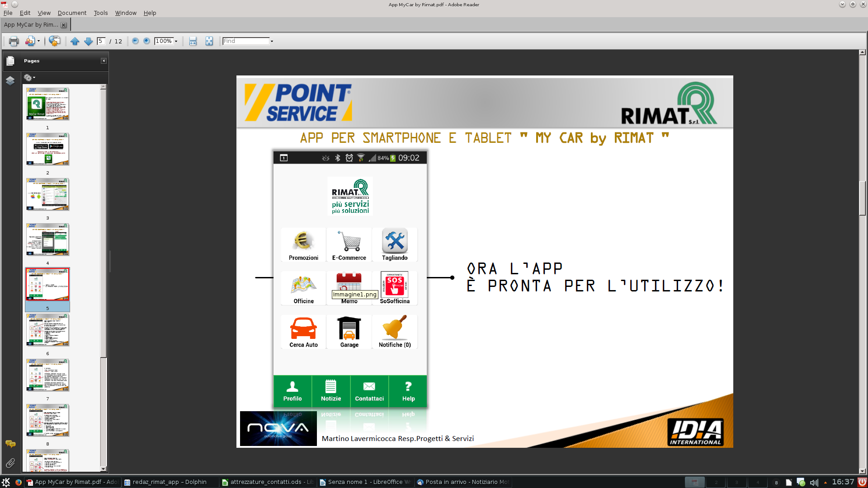The width and height of the screenshot is (868, 488).
Task: Switch to attrezzature_contatti.ods taskbar window
Action: pos(268,482)
